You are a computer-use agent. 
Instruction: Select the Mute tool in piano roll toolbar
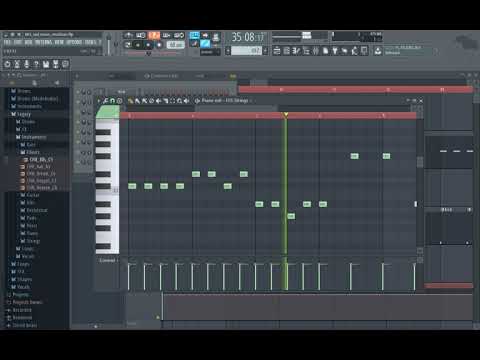[158, 101]
